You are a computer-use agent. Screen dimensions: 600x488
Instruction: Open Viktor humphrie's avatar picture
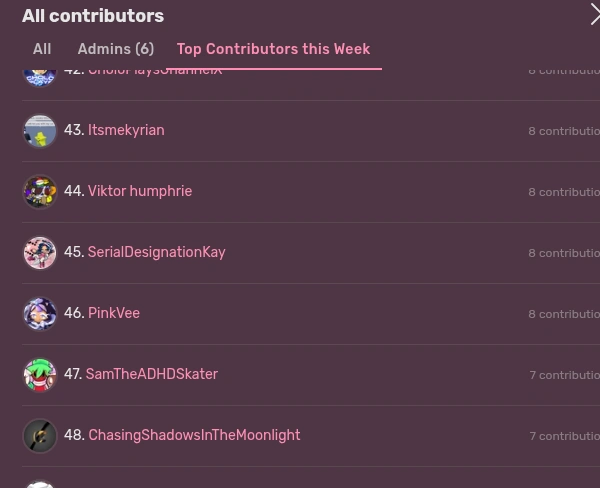(x=40, y=192)
